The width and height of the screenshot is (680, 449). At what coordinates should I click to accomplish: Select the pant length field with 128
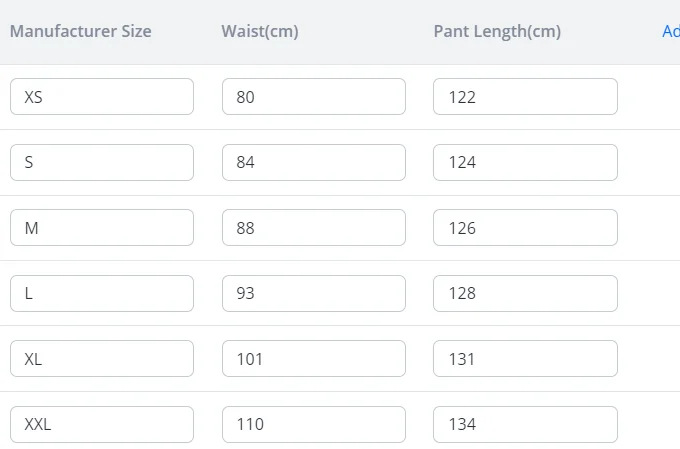click(525, 293)
